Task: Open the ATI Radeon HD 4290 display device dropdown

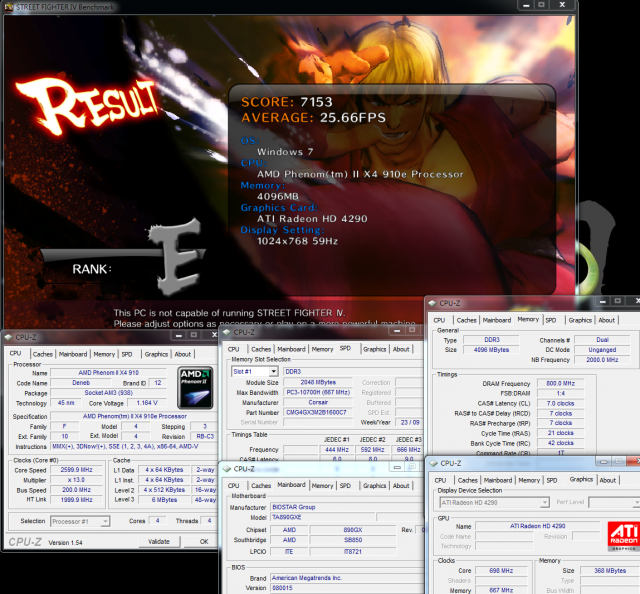Action: click(x=544, y=502)
